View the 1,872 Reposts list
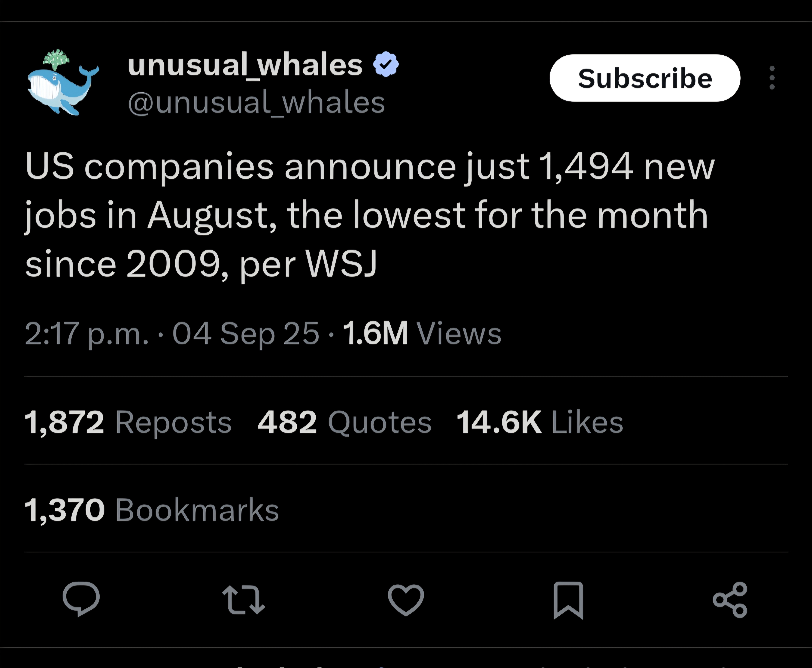 128,422
